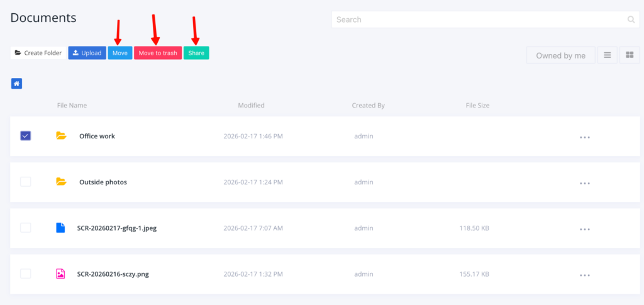Click the search magnifier icon
Viewport: 644px width, 305px height.
(631, 19)
